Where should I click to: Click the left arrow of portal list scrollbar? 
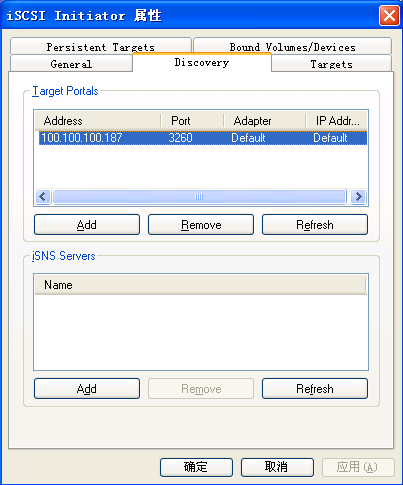click(x=43, y=196)
